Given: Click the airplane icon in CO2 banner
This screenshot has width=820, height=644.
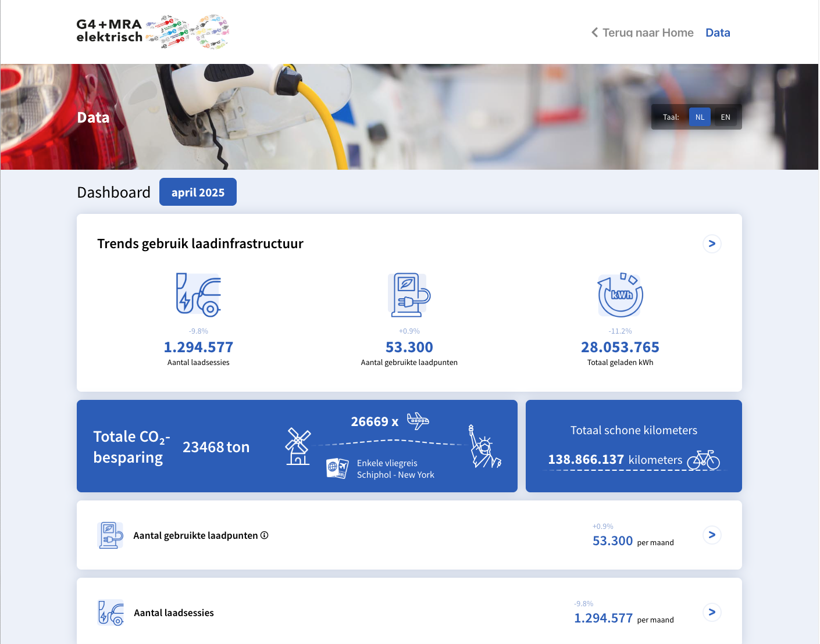Looking at the screenshot, I should (418, 421).
